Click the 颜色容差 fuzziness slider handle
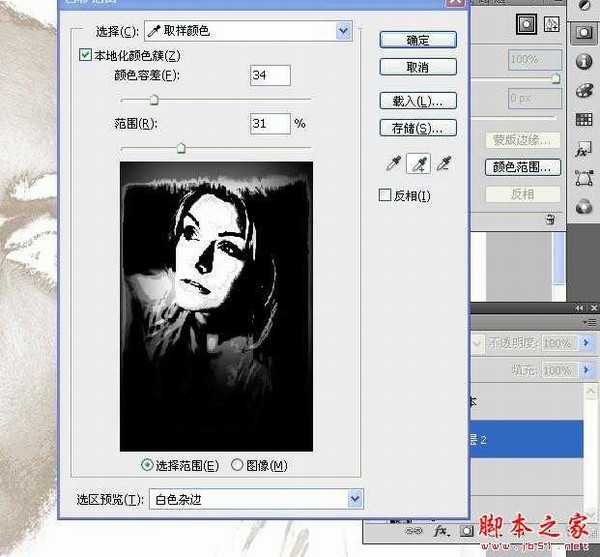600x557 pixels. 154,100
